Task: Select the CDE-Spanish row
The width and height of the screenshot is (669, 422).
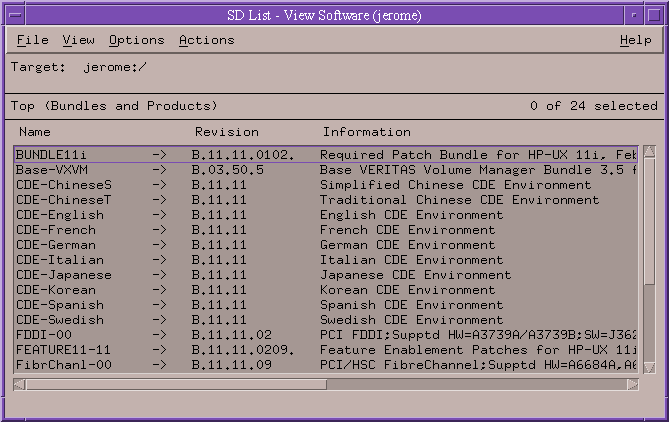Action: 326,305
